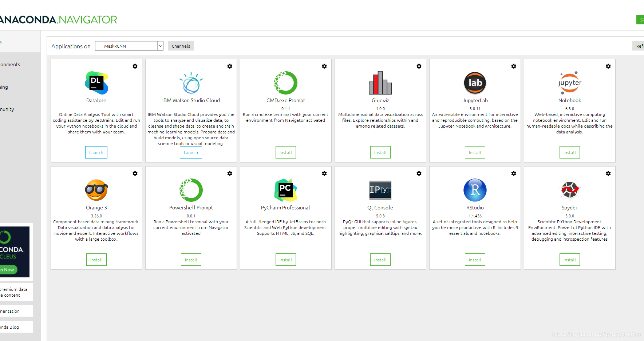Viewport: 644px width, 341px height.
Task: Open settings gear for IBM Watson Studio Cloud
Action: click(230, 66)
